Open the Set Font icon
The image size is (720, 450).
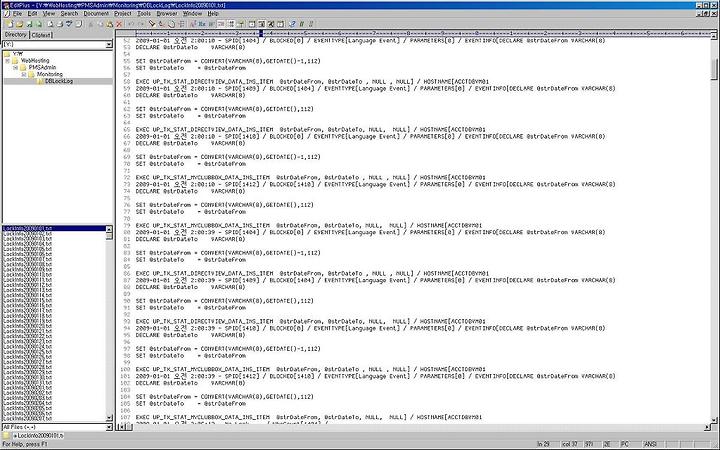[x=193, y=24]
